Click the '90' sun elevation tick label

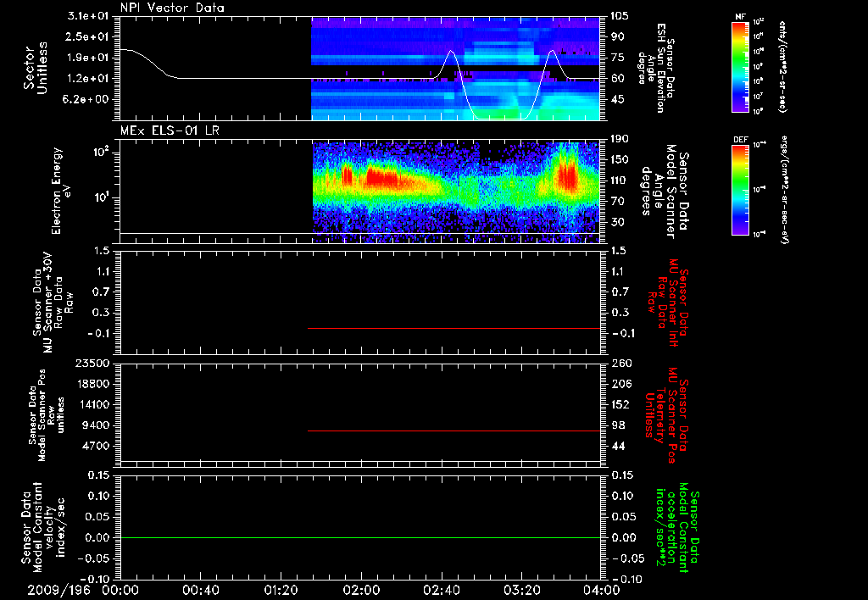(617, 36)
